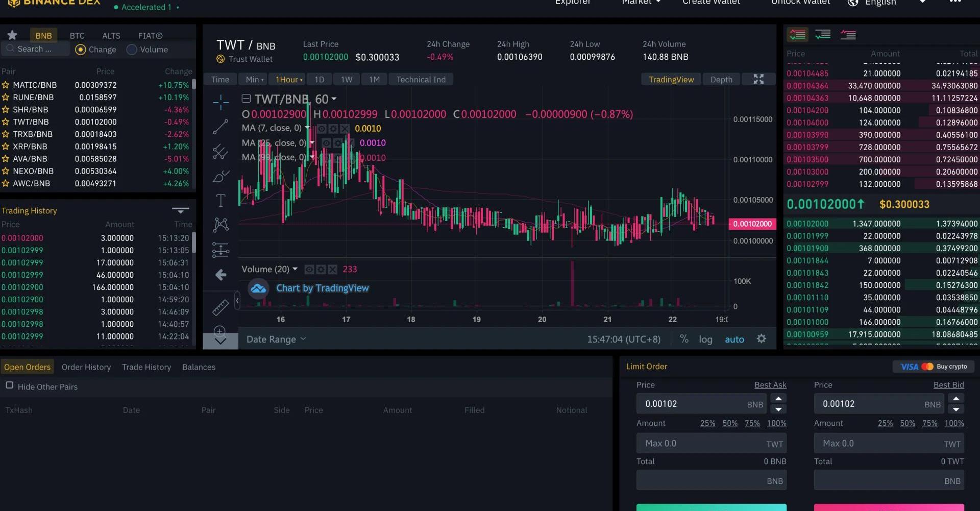Expand MA (7, close, 0) dropdown

(307, 128)
